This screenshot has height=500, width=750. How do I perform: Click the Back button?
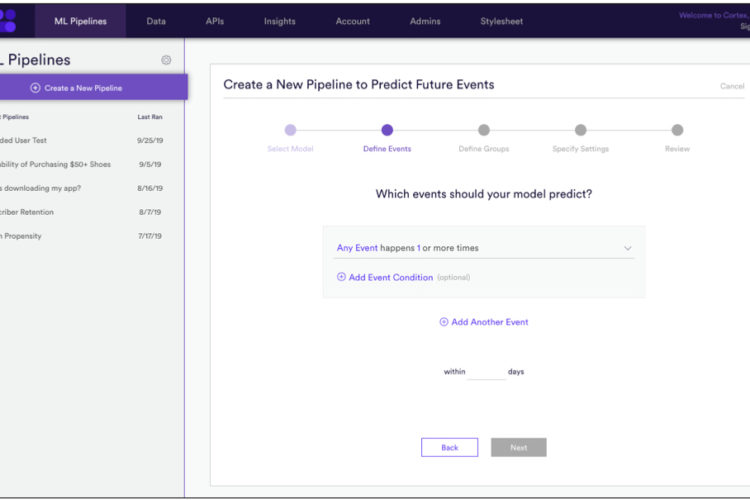point(449,447)
